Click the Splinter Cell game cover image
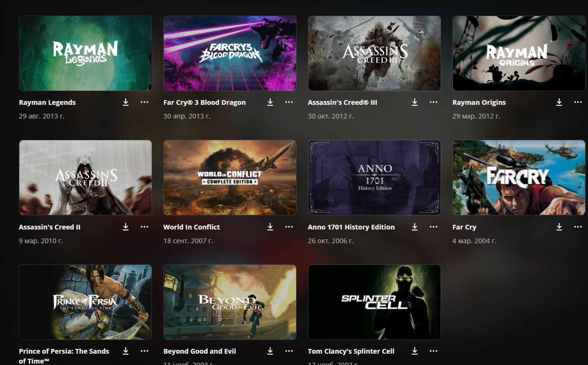This screenshot has width=588, height=365. (374, 302)
